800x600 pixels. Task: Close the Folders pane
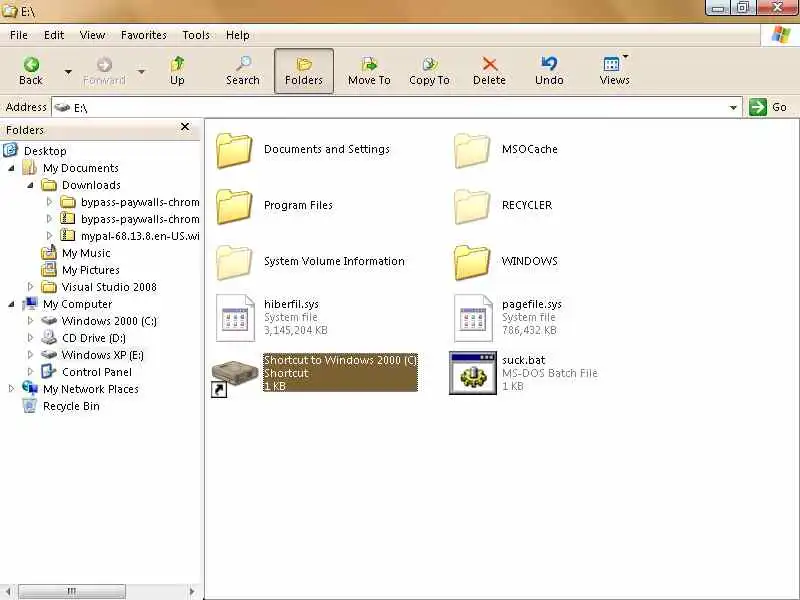(x=185, y=127)
